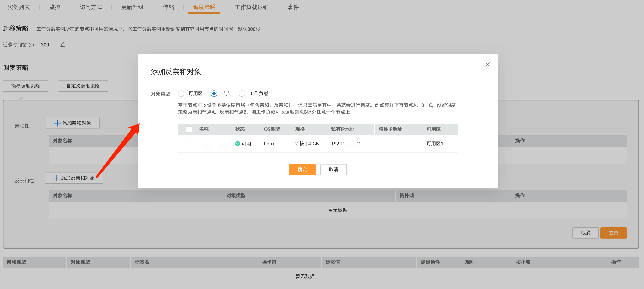The height and width of the screenshot is (289, 644).
Task: Choose 自定义调度策略 button
Action: pyautogui.click(x=83, y=86)
